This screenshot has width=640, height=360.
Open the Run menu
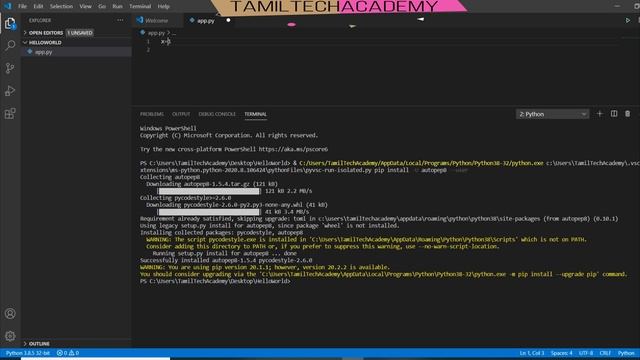tap(118, 7)
